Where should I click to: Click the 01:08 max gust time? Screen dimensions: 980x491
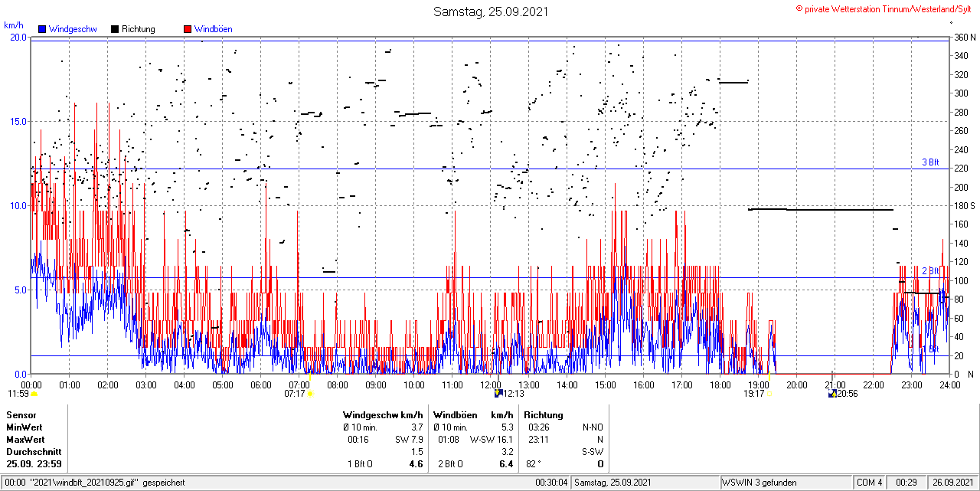pyautogui.click(x=449, y=440)
